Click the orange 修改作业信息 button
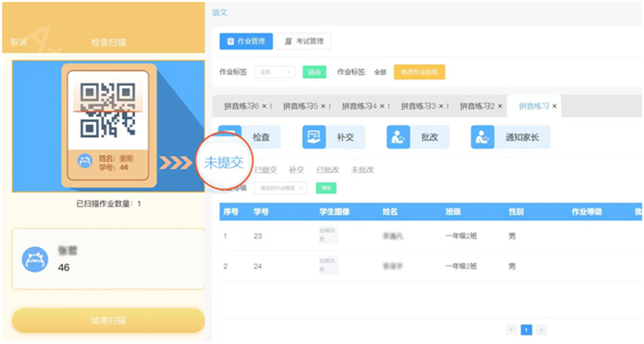644x344 pixels. [x=420, y=72]
